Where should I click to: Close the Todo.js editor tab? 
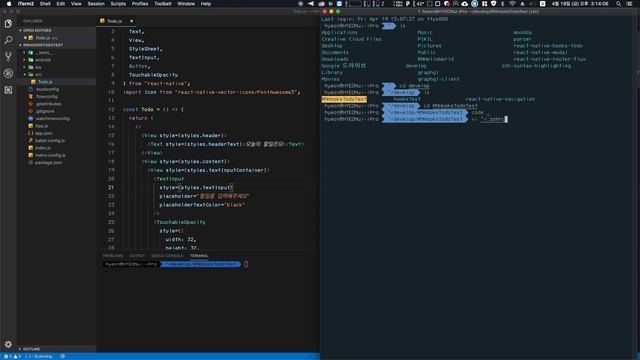click(x=131, y=21)
